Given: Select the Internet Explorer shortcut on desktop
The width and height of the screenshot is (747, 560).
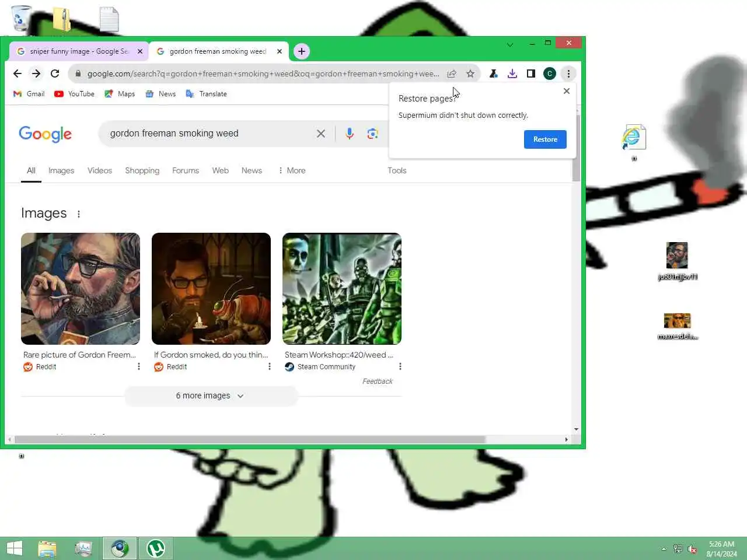Looking at the screenshot, I should (x=634, y=142).
